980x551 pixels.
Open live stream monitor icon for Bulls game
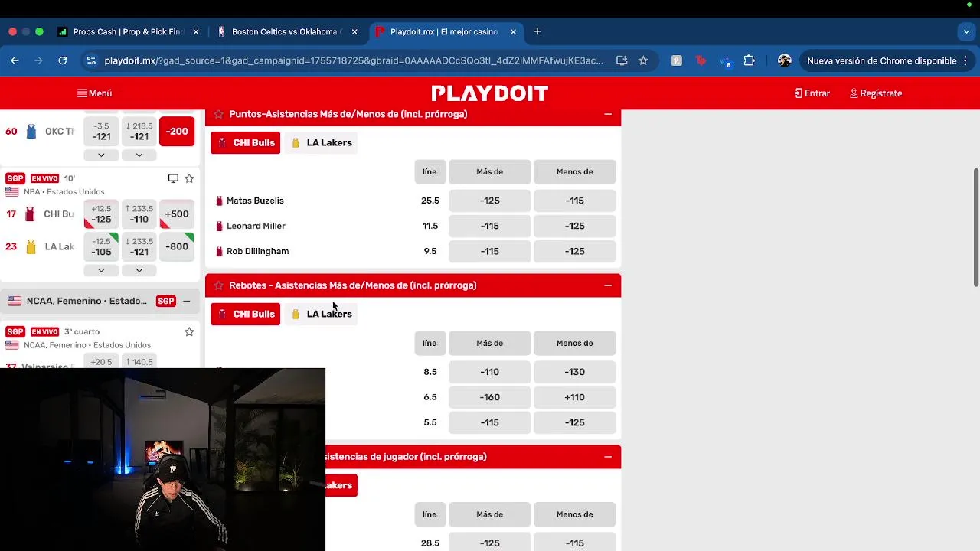point(173,178)
